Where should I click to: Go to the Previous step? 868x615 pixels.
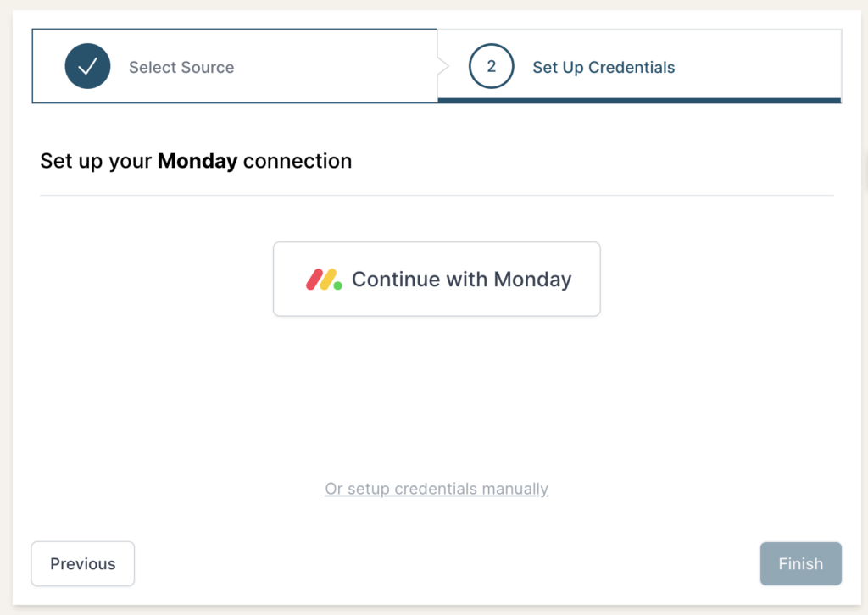(x=83, y=563)
